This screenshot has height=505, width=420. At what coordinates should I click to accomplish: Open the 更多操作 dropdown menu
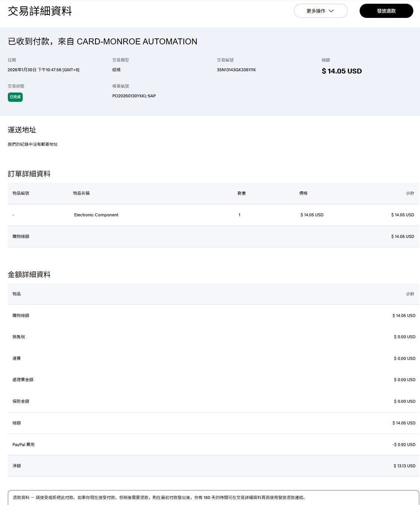point(320,11)
